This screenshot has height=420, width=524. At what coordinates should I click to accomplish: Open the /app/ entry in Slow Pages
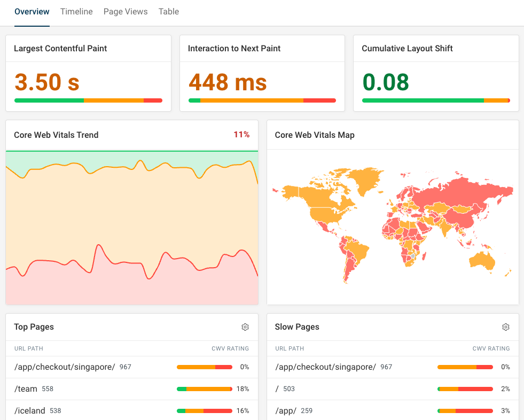pyautogui.click(x=286, y=410)
